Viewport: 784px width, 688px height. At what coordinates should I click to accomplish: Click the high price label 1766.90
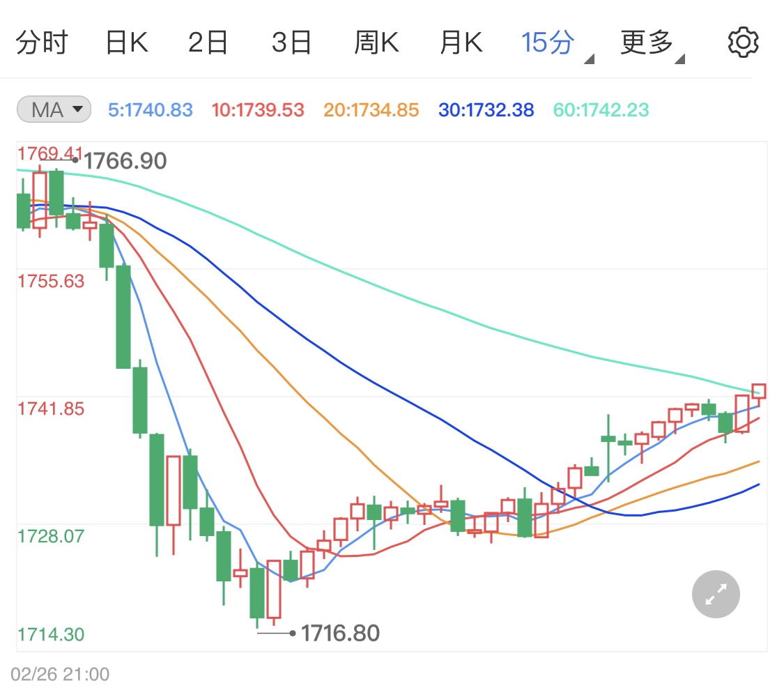pyautogui.click(x=125, y=161)
